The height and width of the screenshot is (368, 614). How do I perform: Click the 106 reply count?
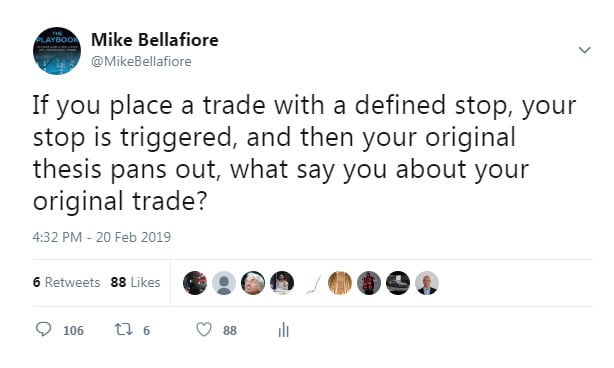tap(74, 331)
